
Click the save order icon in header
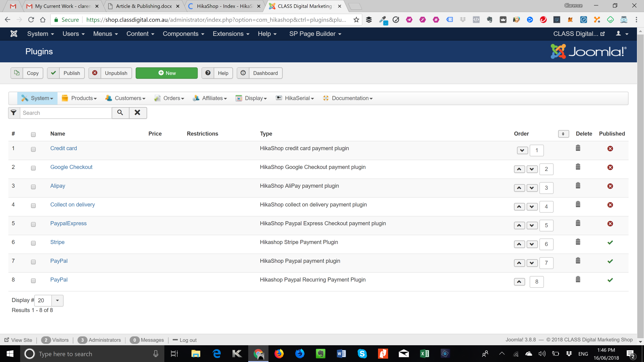(x=563, y=134)
